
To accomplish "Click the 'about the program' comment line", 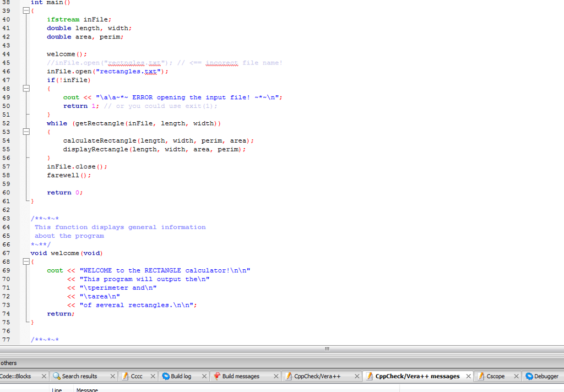I will [x=69, y=236].
